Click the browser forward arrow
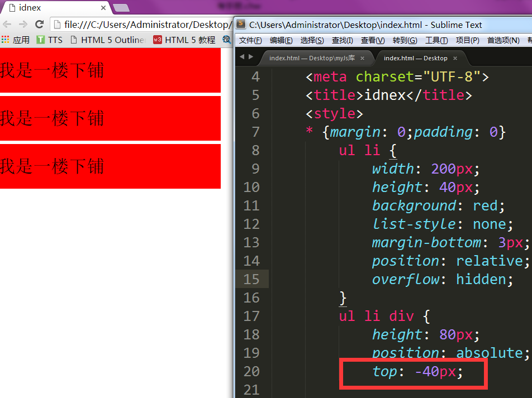 (23, 25)
